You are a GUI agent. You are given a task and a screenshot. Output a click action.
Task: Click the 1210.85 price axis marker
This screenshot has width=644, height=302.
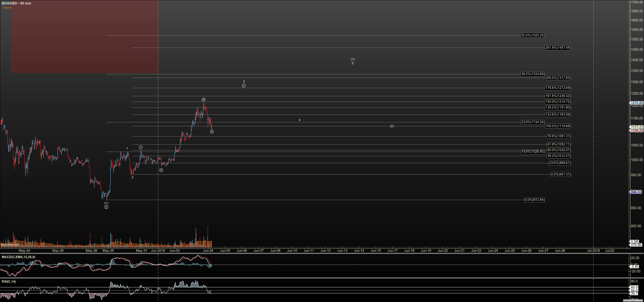(636, 103)
